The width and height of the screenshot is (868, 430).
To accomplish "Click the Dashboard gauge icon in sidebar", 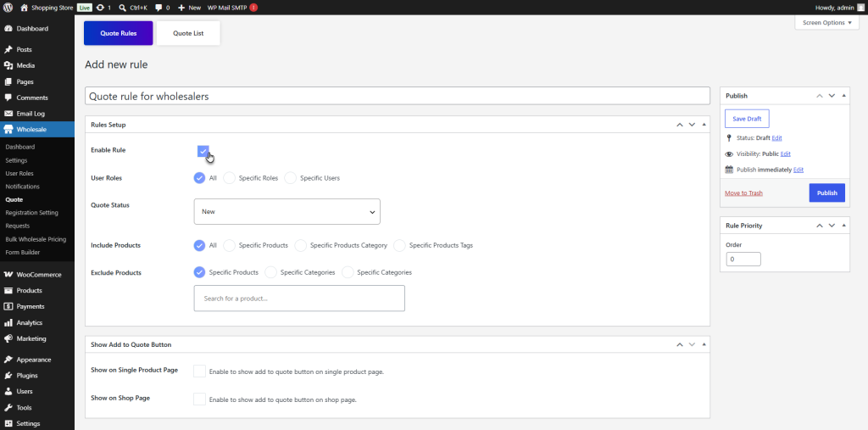I will click(x=8, y=28).
